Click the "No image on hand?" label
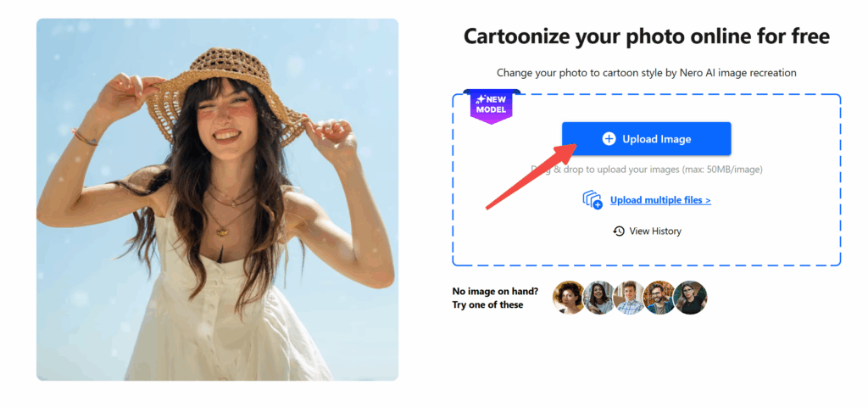Screen dimensions: 868x407 point(494,292)
